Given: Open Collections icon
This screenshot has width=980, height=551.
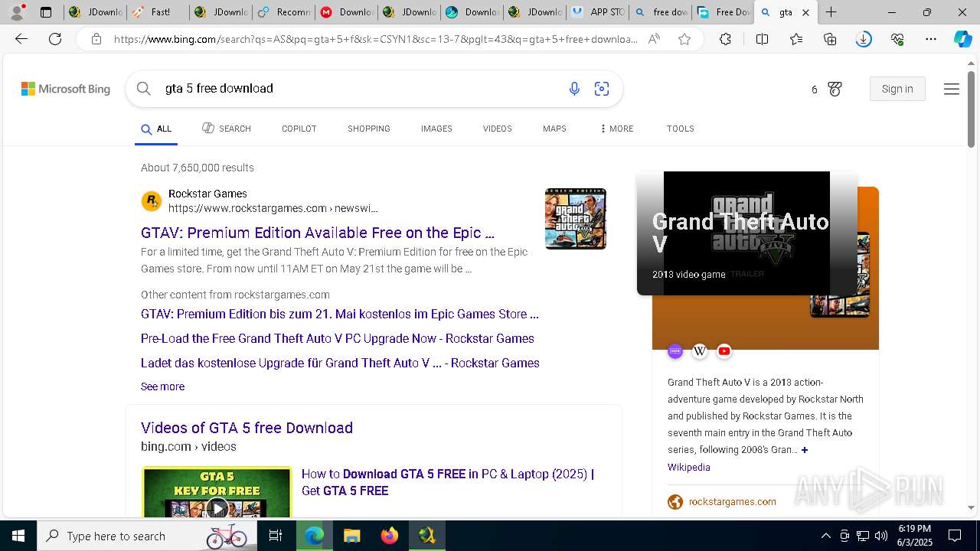Looking at the screenshot, I should pos(830,39).
